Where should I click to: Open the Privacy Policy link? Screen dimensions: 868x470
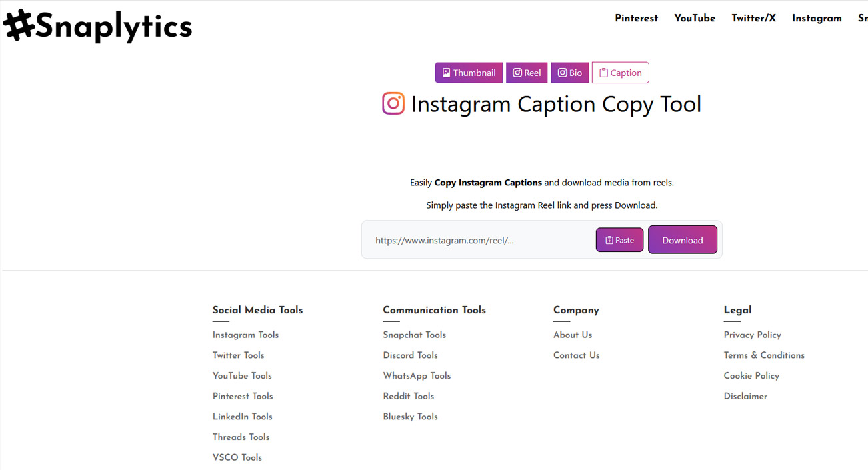752,335
